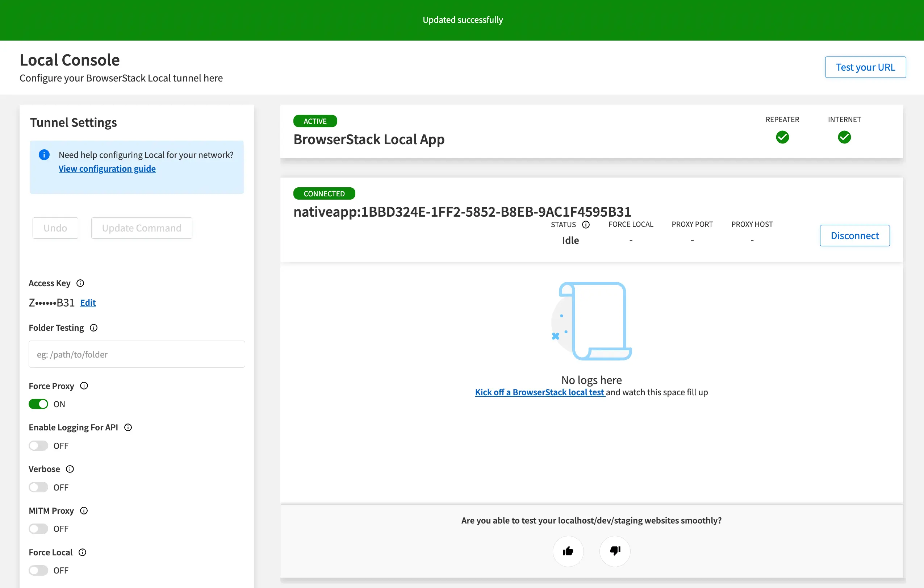Click the Force Local info icon
The height and width of the screenshot is (588, 924).
tap(83, 552)
